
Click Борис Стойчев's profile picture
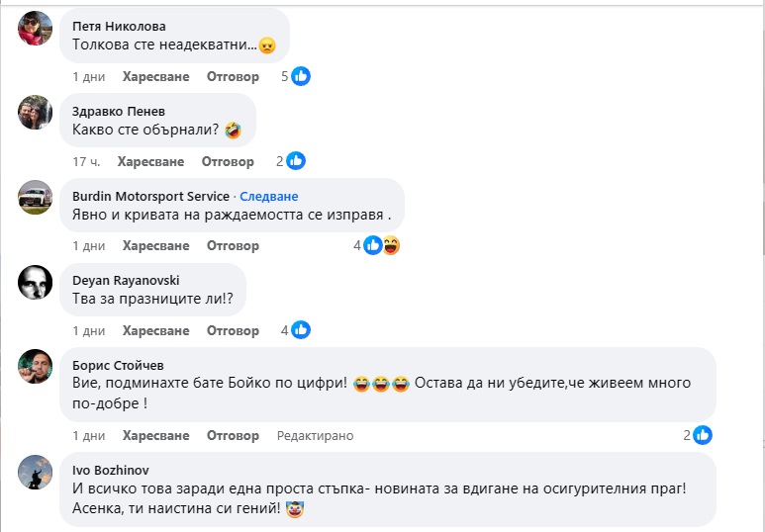coord(36,368)
